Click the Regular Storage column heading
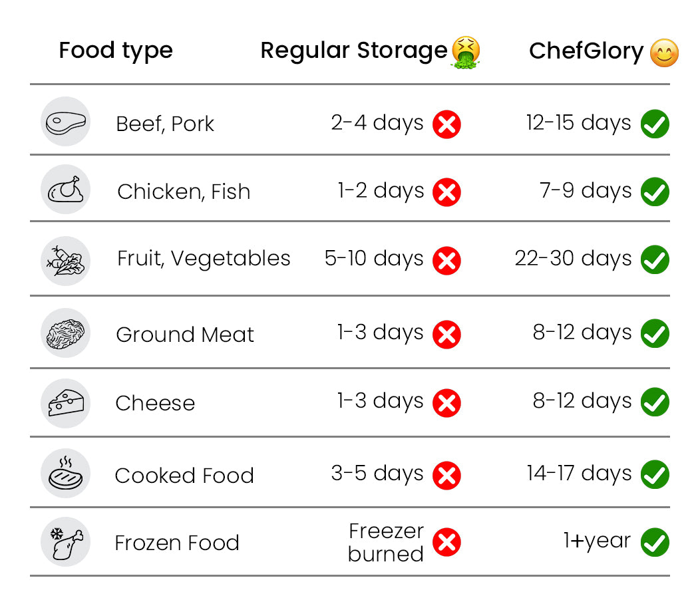The width and height of the screenshot is (700, 592). (x=353, y=51)
